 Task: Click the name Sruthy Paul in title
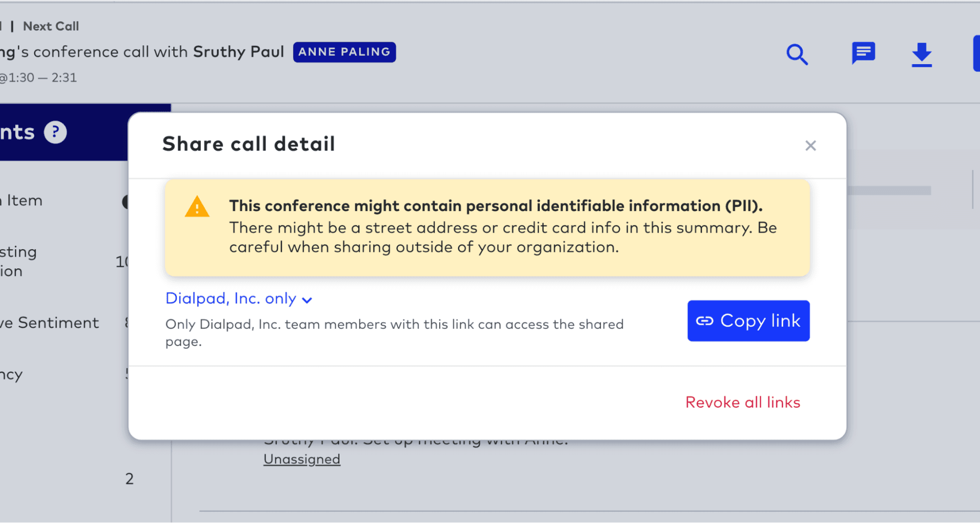(238, 52)
